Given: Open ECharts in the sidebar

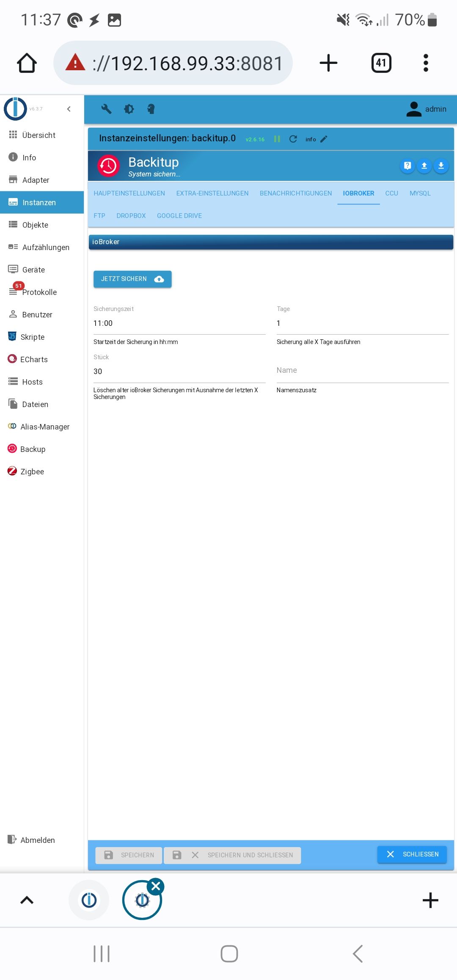Looking at the screenshot, I should tap(42, 359).
